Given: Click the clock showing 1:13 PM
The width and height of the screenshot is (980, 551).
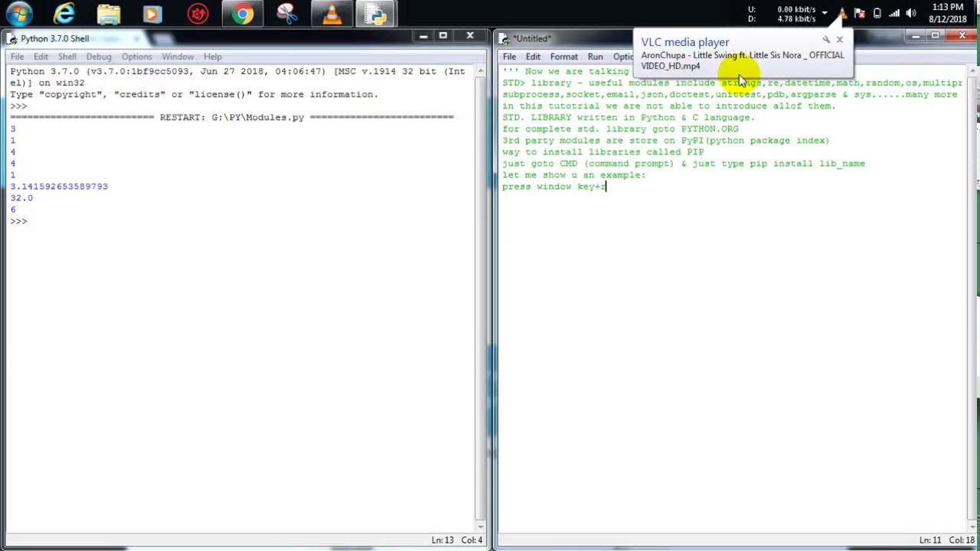Looking at the screenshot, I should [948, 8].
